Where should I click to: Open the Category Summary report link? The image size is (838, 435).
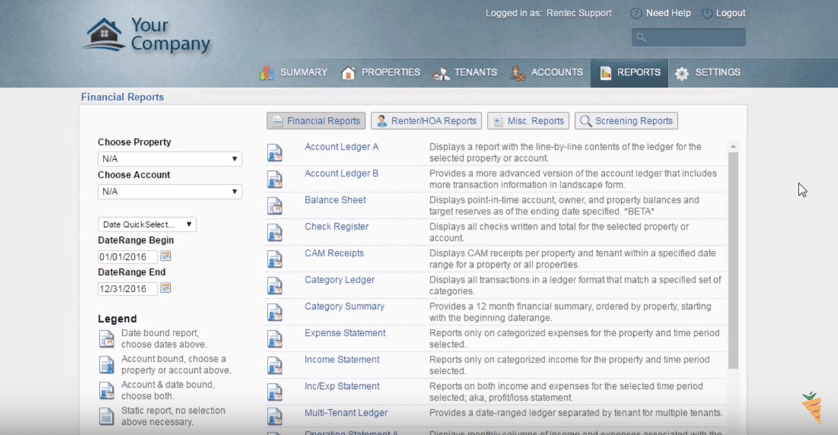point(344,306)
